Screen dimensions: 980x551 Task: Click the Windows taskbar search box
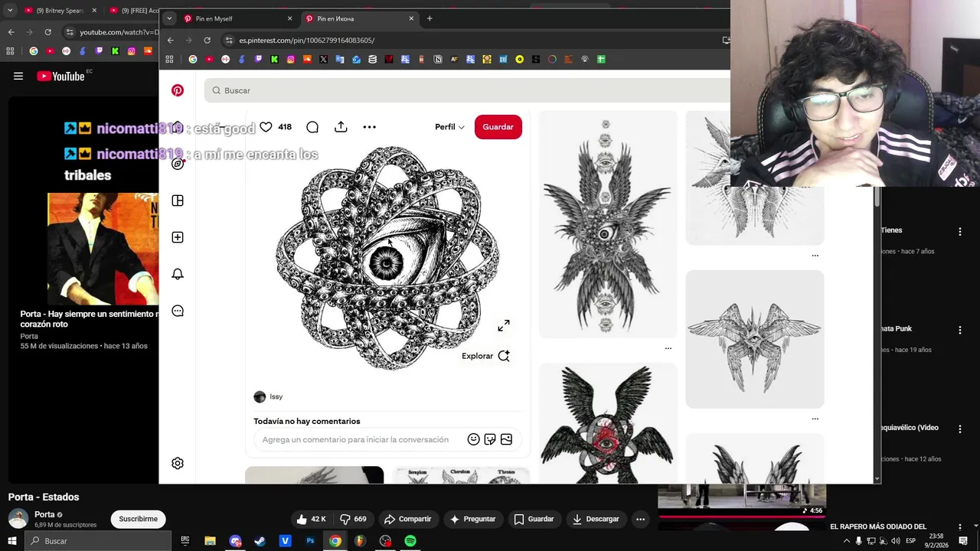pyautogui.click(x=98, y=541)
